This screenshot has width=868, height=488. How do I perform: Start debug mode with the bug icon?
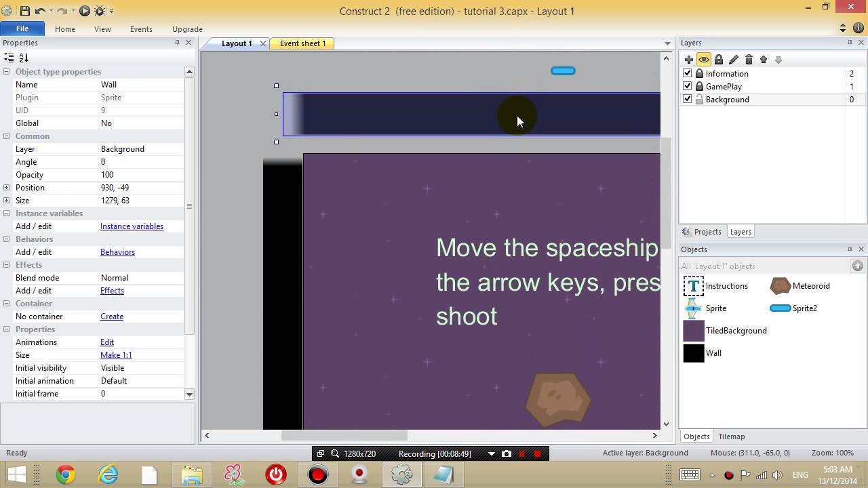[x=100, y=11]
